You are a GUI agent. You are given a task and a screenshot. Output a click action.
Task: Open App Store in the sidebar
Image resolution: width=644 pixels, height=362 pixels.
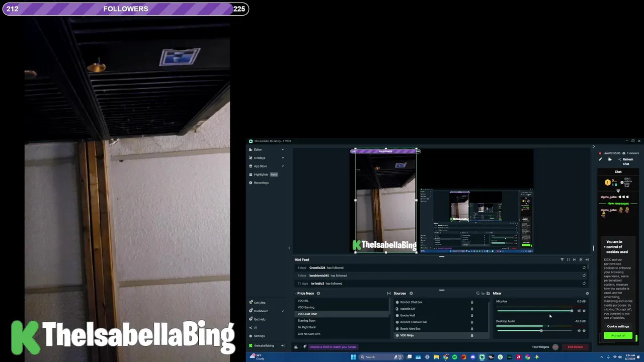coord(260,166)
